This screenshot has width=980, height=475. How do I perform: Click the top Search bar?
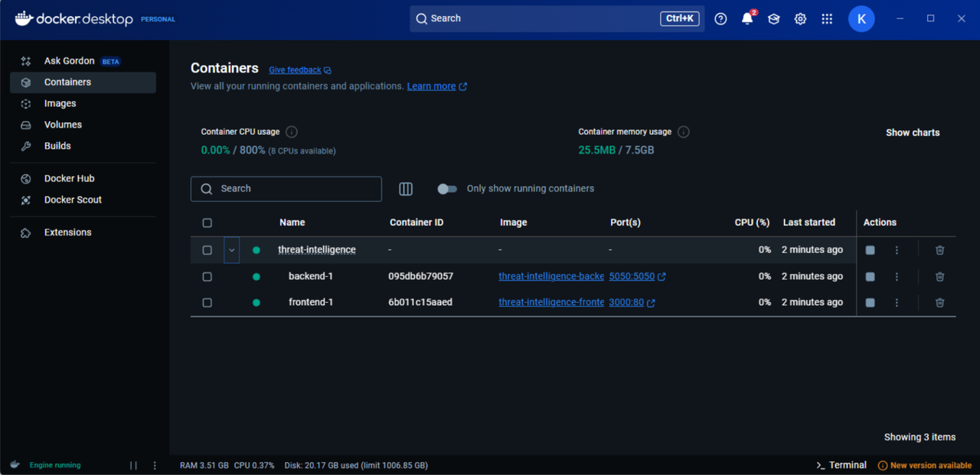tap(557, 18)
